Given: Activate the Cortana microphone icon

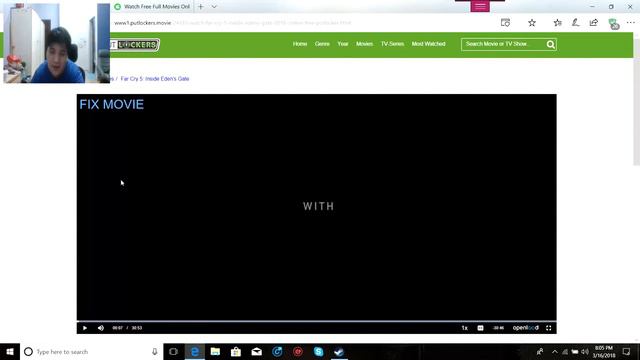Looking at the screenshot, I should pos(155,351).
